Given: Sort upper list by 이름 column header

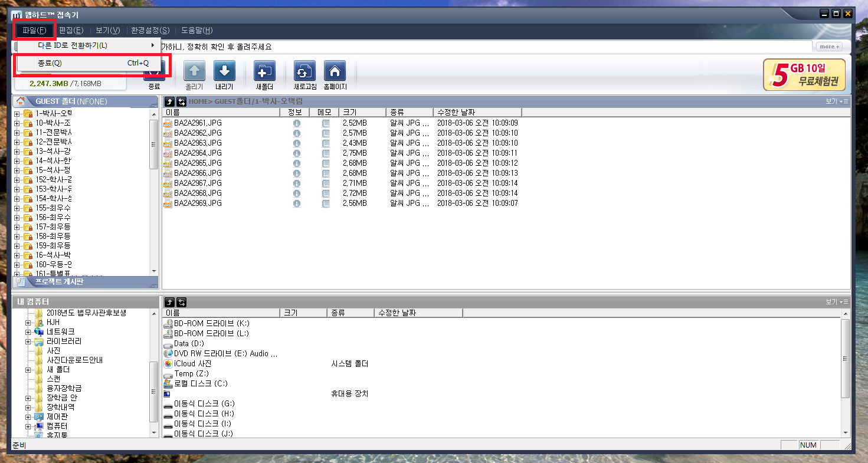Looking at the screenshot, I should 221,112.
